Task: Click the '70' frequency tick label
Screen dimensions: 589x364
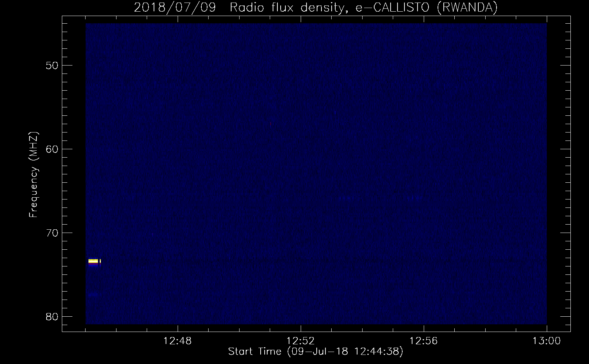Action: (52, 233)
